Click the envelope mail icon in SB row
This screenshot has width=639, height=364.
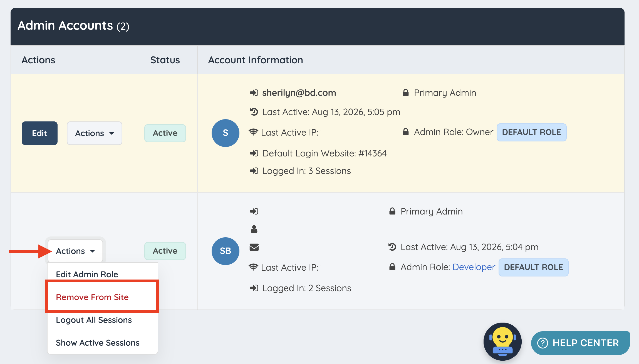tap(254, 247)
